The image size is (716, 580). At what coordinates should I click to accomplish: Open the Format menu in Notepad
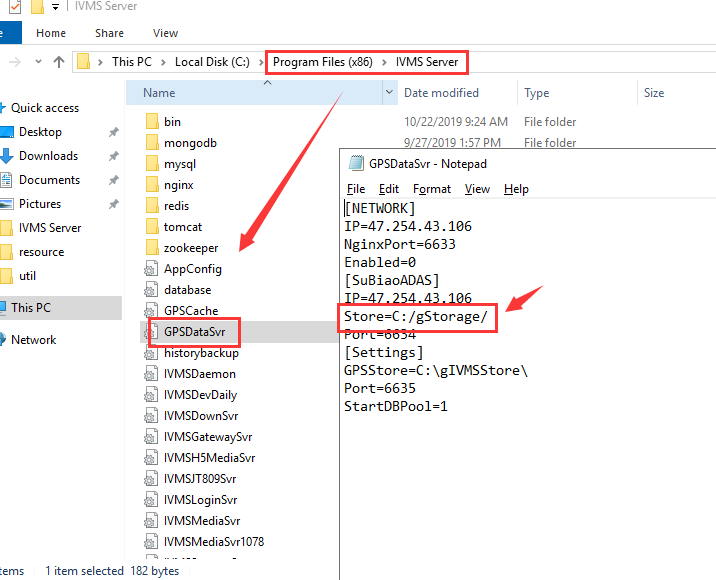point(432,189)
